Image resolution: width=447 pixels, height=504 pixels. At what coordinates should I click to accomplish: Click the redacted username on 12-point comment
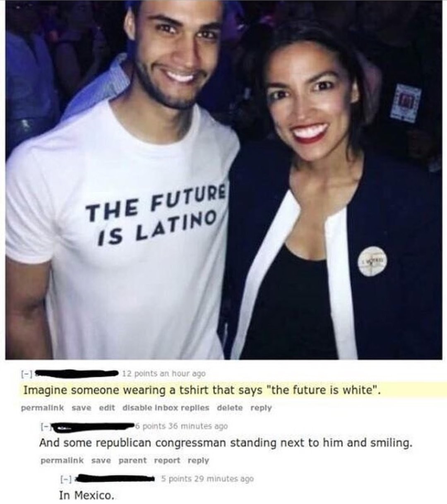75,374
